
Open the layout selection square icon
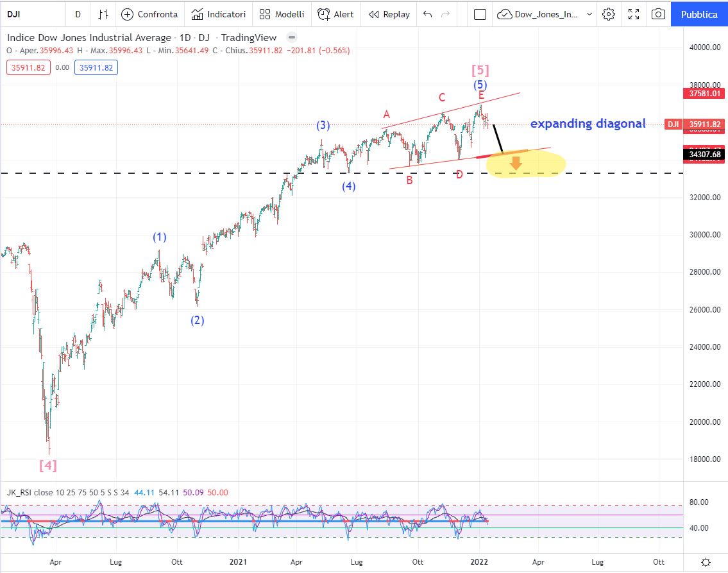[x=480, y=14]
